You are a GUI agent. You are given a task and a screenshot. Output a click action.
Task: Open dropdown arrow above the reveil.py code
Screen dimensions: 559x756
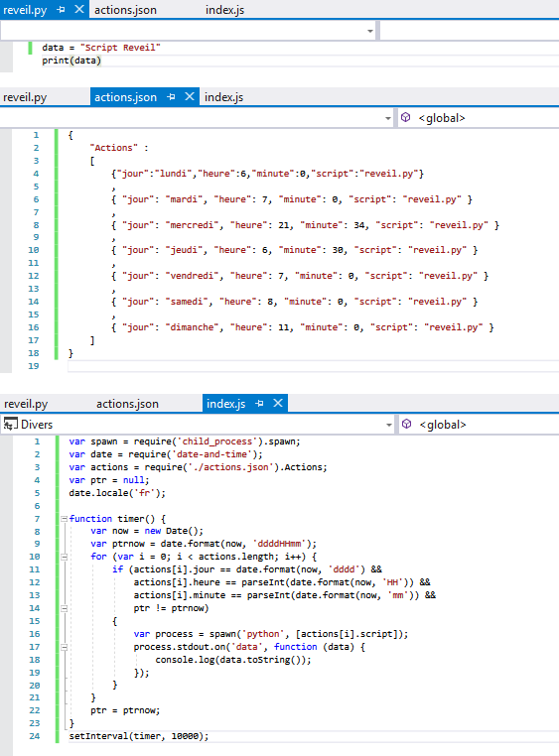(x=370, y=31)
